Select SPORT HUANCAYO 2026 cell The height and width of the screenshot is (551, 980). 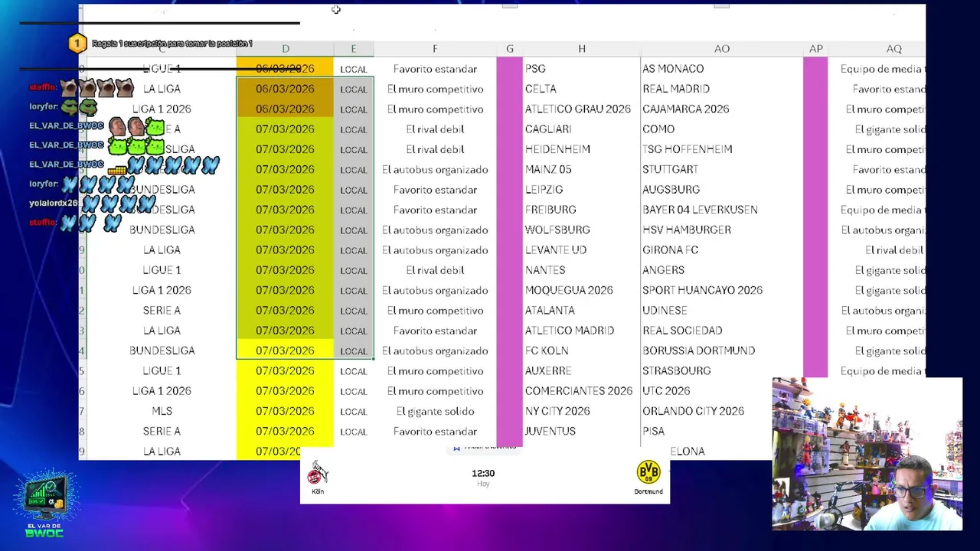coord(722,290)
